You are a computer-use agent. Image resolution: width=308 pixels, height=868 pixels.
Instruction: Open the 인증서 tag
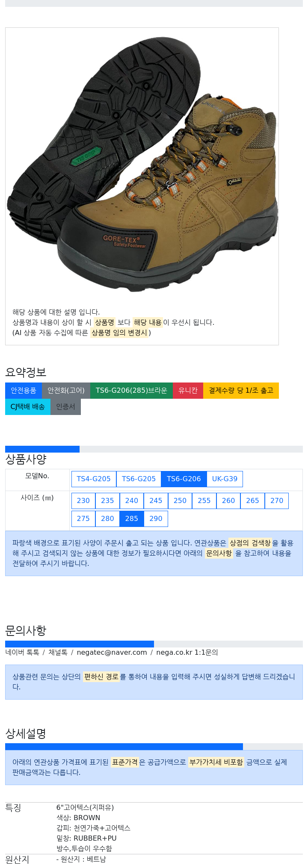pos(65,407)
